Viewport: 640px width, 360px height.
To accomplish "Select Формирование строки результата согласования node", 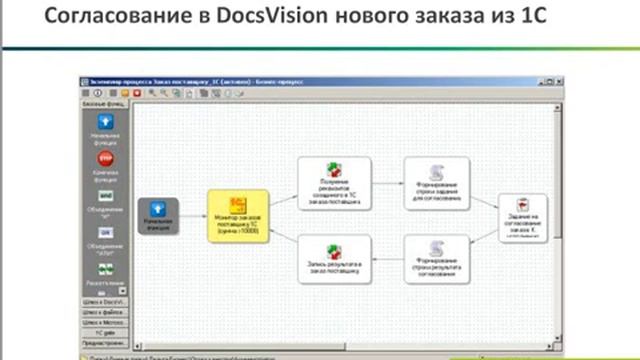I will [x=437, y=259].
